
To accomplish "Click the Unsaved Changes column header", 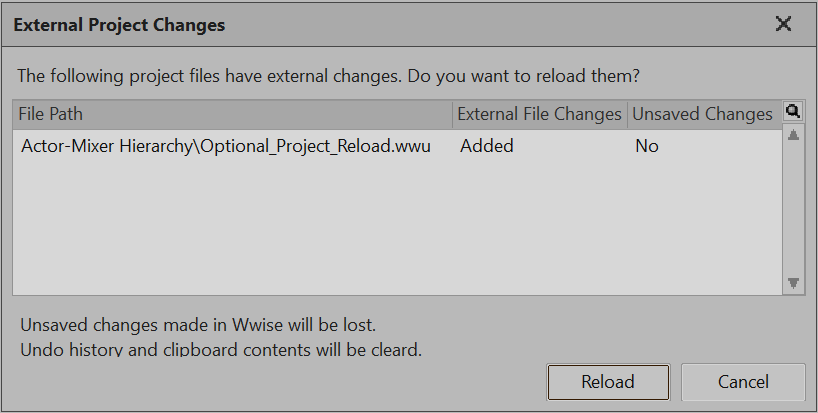I will (702, 114).
